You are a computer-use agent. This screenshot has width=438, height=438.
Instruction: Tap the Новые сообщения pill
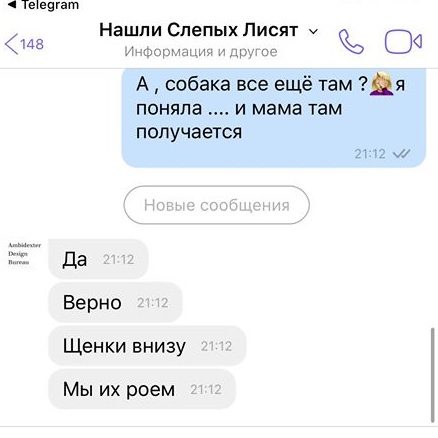pyautogui.click(x=216, y=205)
